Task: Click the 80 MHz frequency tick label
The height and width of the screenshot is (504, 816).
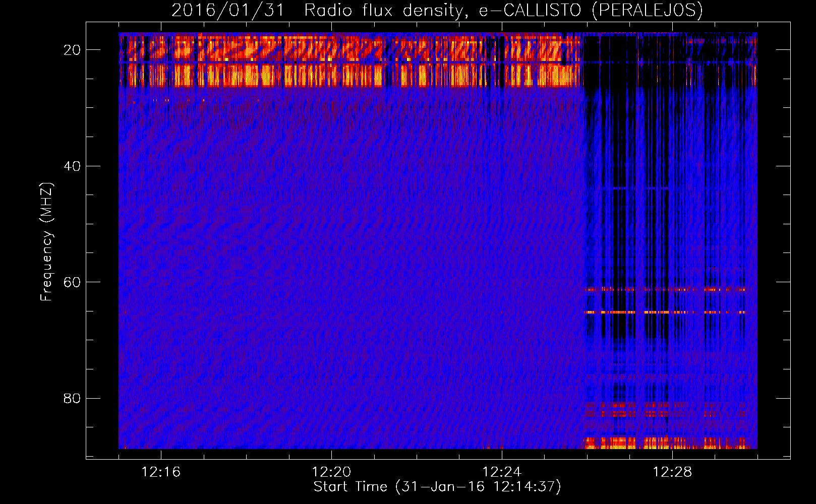Action: point(72,398)
